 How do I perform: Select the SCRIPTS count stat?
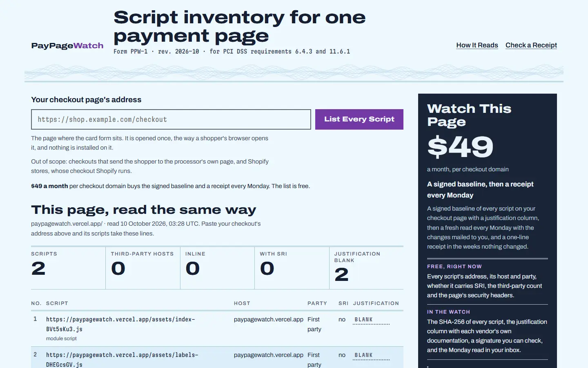coord(68,267)
